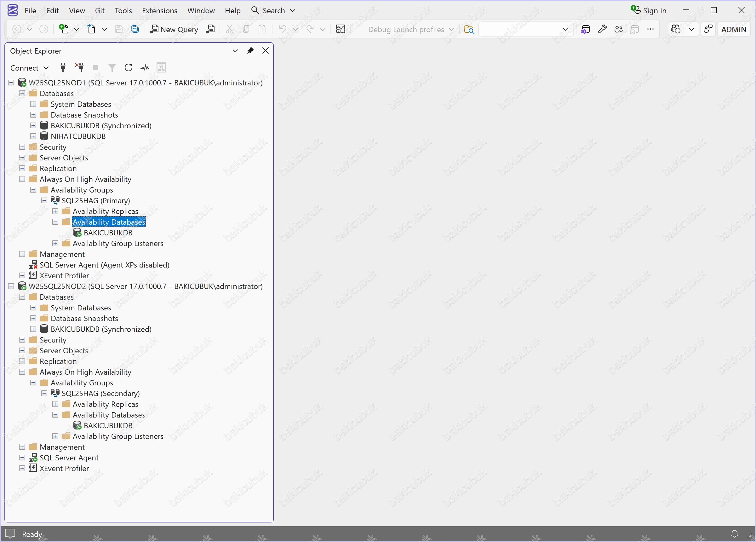The width and height of the screenshot is (756, 542).
Task: Open the Tools menu
Action: point(123,10)
